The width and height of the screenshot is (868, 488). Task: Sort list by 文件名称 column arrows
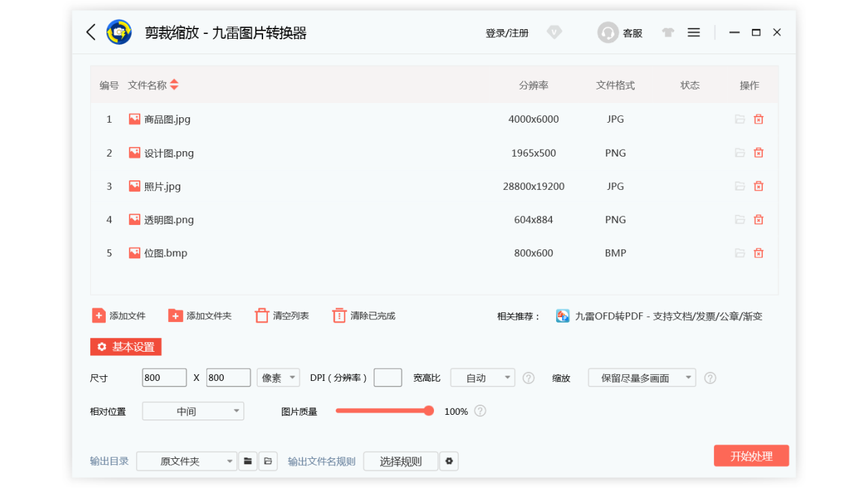174,85
